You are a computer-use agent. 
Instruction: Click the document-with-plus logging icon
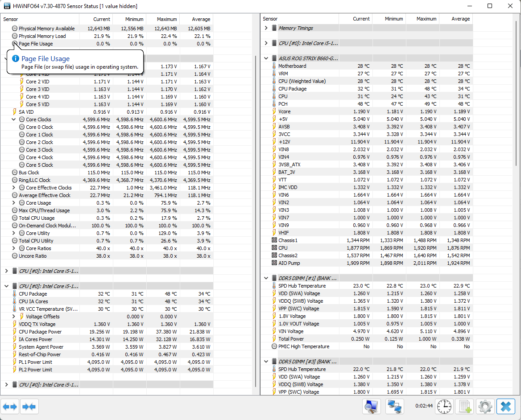pyautogui.click(x=464, y=406)
